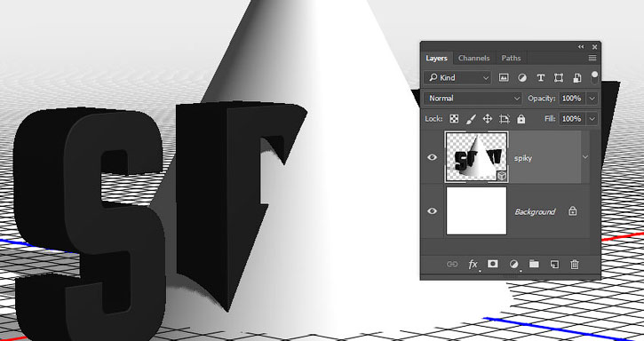Viewport: 644px width, 341px height.
Task: Switch to the Channels tab
Action: [474, 58]
